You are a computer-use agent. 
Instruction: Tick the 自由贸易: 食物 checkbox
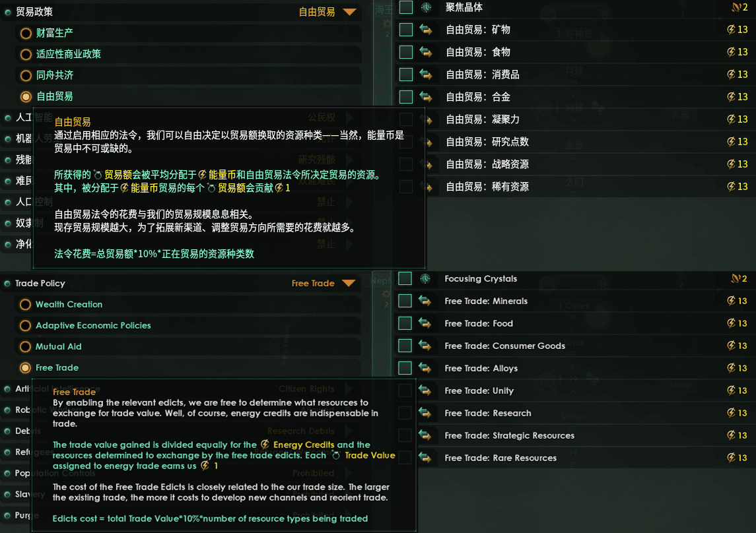coord(406,52)
